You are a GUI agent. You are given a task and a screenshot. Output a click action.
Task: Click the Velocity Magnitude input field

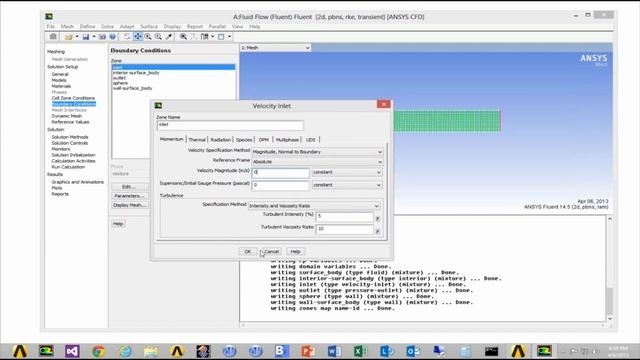pos(280,173)
